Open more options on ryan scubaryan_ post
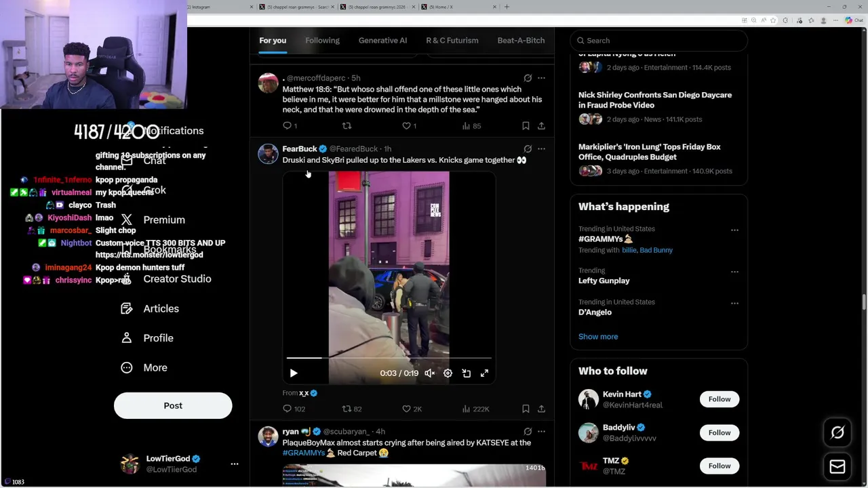The image size is (868, 488). tap(541, 431)
